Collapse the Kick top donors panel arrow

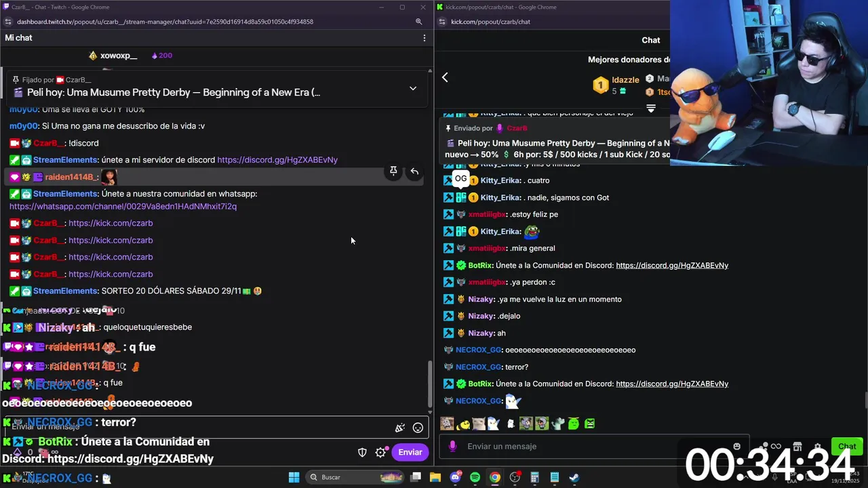(651, 108)
